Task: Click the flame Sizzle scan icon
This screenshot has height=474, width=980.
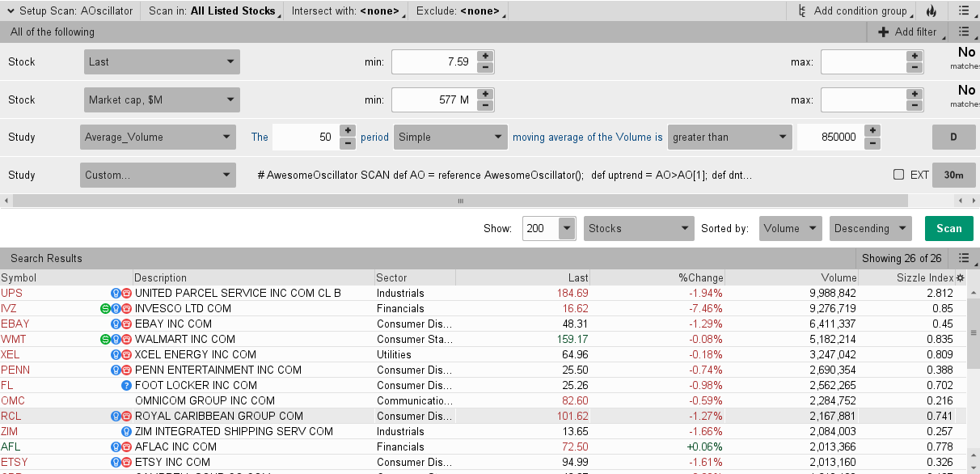Action: coord(931,11)
